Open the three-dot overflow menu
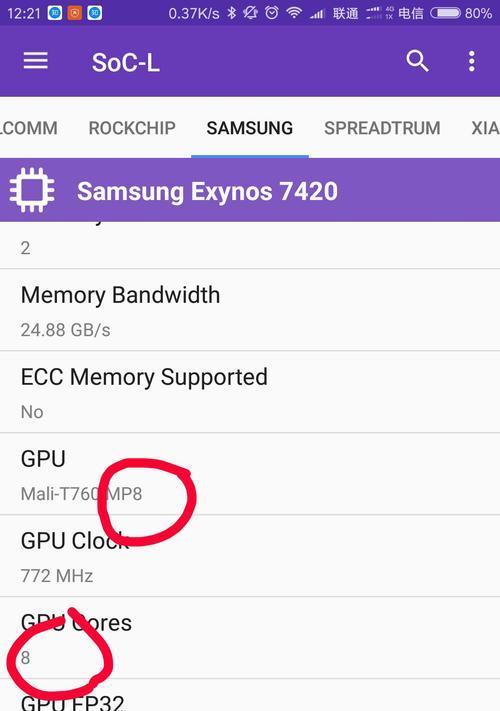Screen dimensions: 500x711 tap(471, 61)
